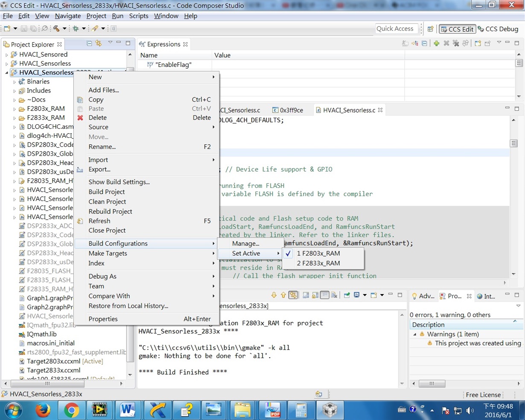Click the Build hammer toolbar icon
The width and height of the screenshot is (525, 420).
[56, 29]
